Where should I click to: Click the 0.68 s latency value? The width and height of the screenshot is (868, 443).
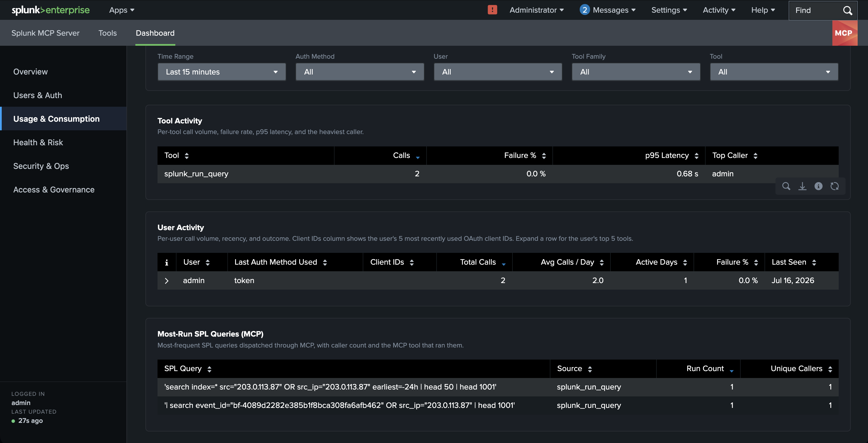(x=688, y=174)
